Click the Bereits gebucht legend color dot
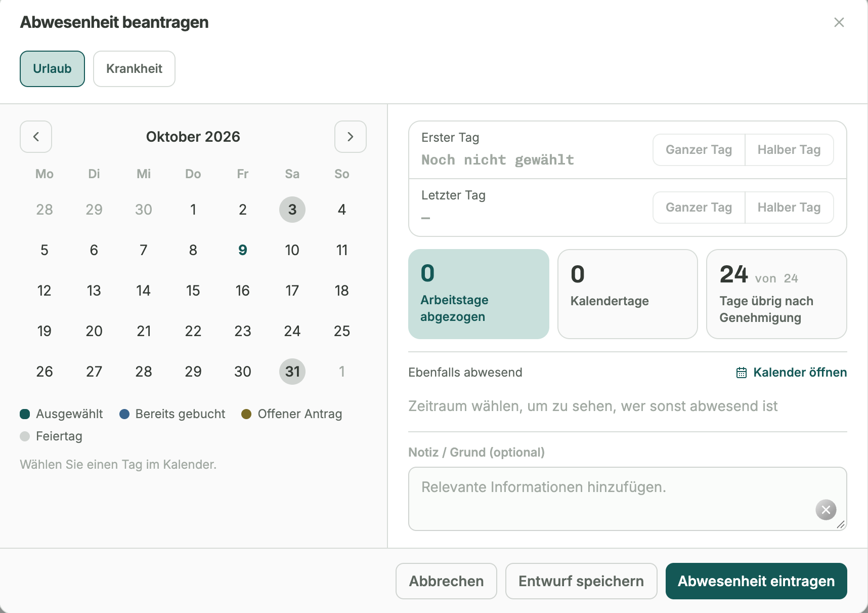This screenshot has width=868, height=613. point(124,414)
